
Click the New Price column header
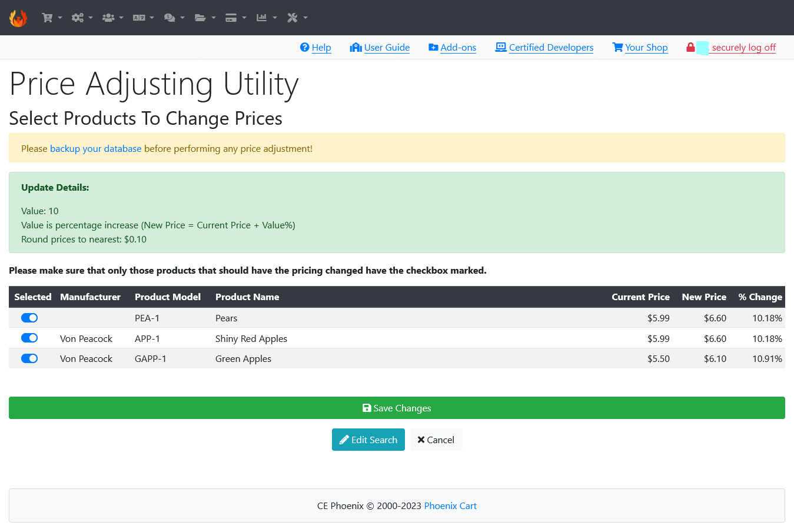coord(704,297)
